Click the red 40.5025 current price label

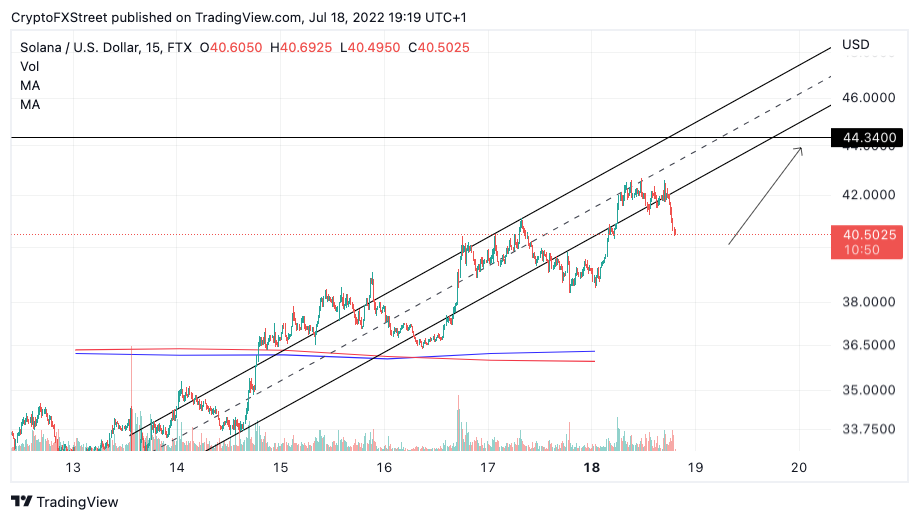[x=867, y=242]
